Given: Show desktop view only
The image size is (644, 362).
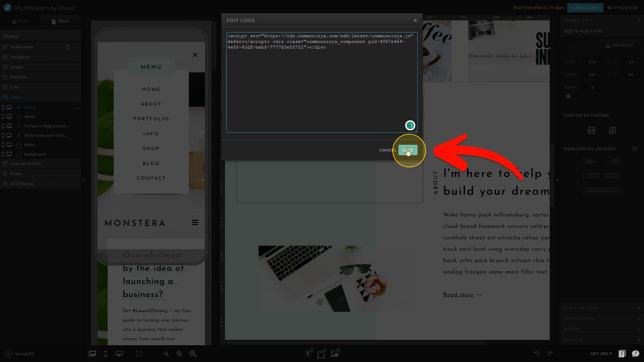Looking at the screenshot, I should click(x=119, y=354).
